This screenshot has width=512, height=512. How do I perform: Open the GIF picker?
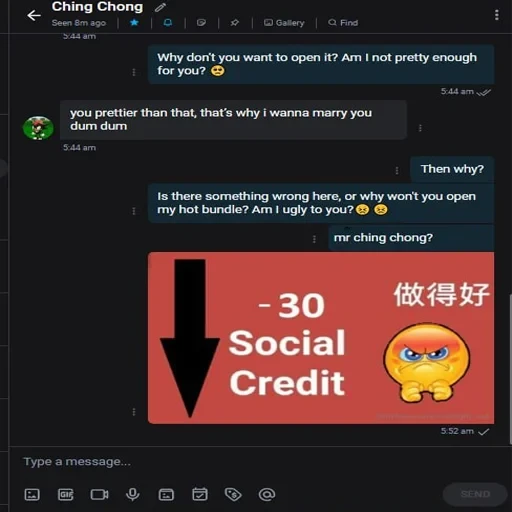tap(66, 494)
